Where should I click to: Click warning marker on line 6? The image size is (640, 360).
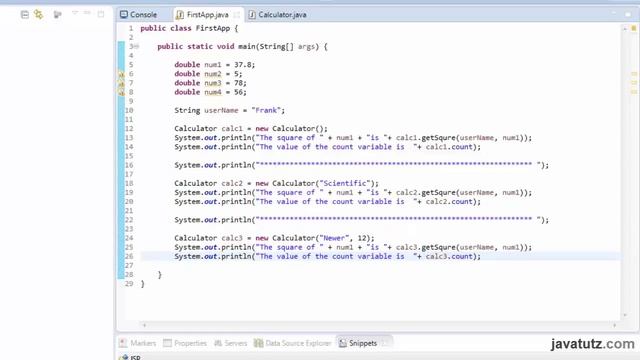[121, 74]
